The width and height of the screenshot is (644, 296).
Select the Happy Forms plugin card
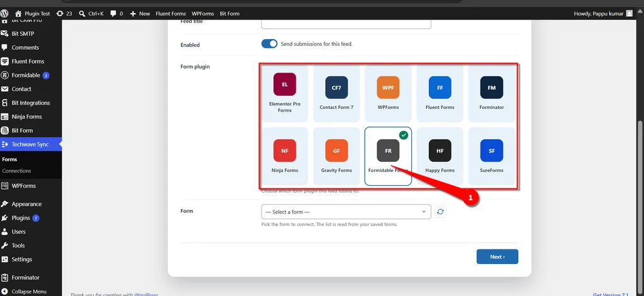pyautogui.click(x=440, y=156)
